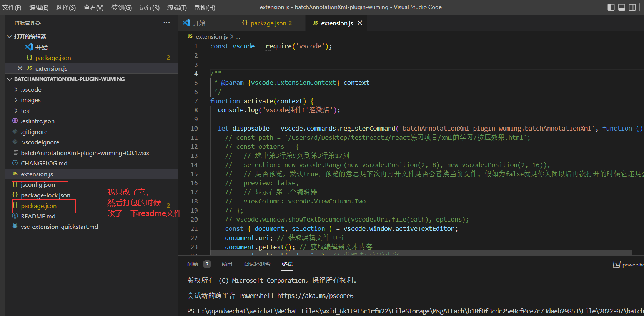
Task: Click CHANGELOG.md file icon
Action: [15, 163]
